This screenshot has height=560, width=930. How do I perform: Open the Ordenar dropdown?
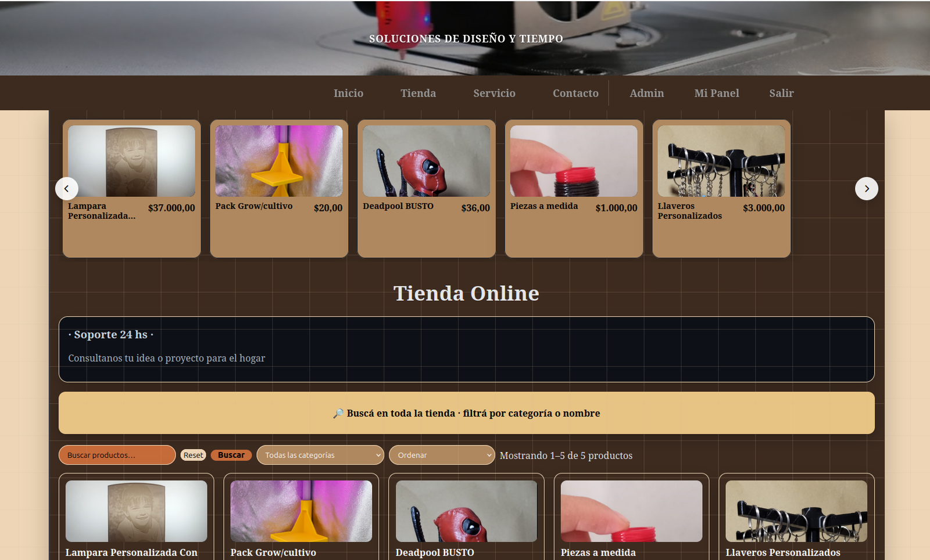point(442,455)
